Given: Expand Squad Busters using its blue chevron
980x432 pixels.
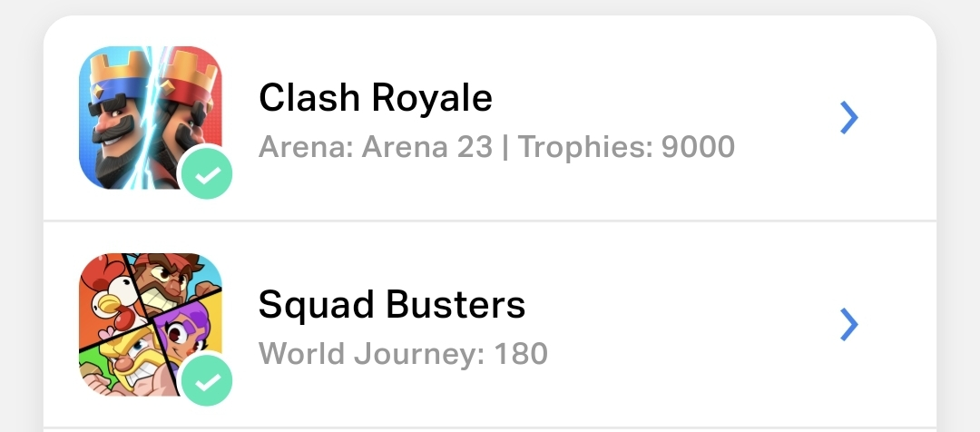Looking at the screenshot, I should (x=848, y=324).
